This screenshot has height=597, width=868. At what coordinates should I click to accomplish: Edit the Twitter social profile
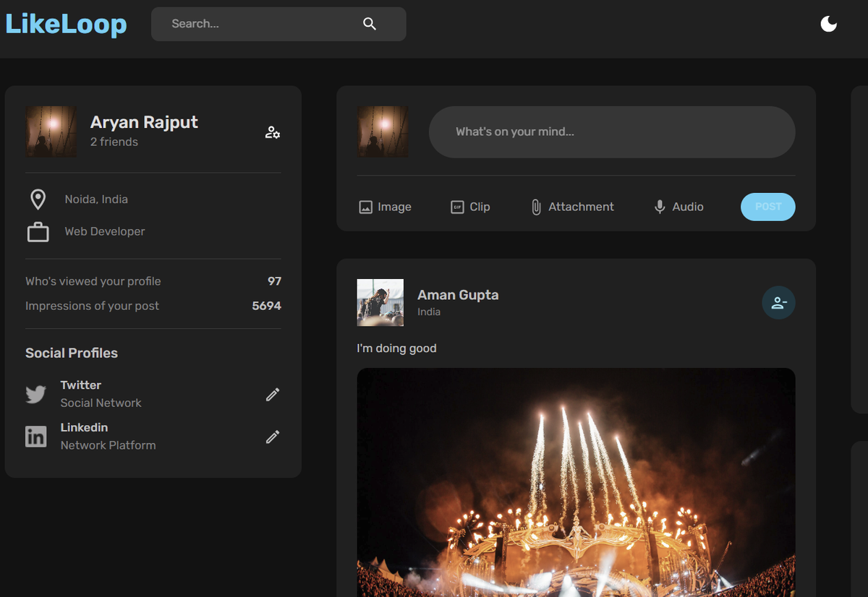[x=273, y=394]
